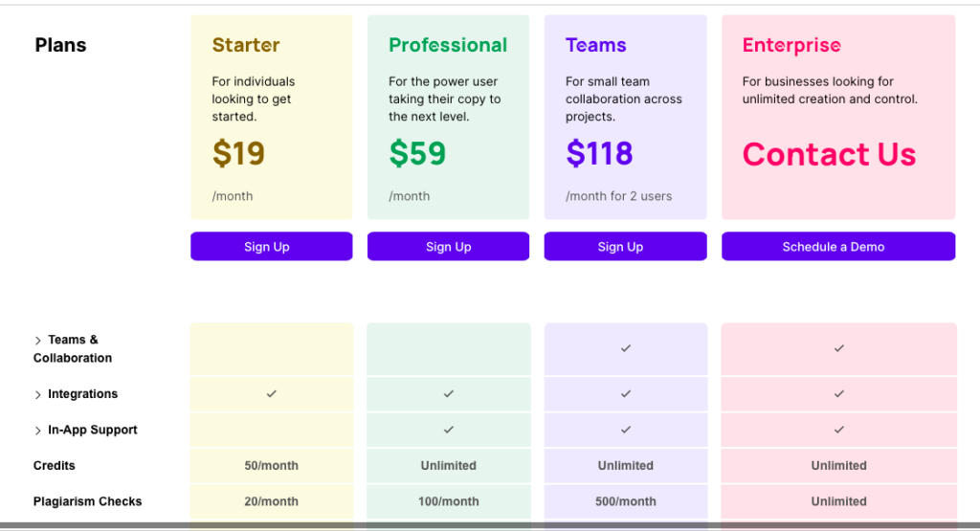The image size is (980, 531).
Task: Click the Schedule a Demo button
Action: (838, 246)
